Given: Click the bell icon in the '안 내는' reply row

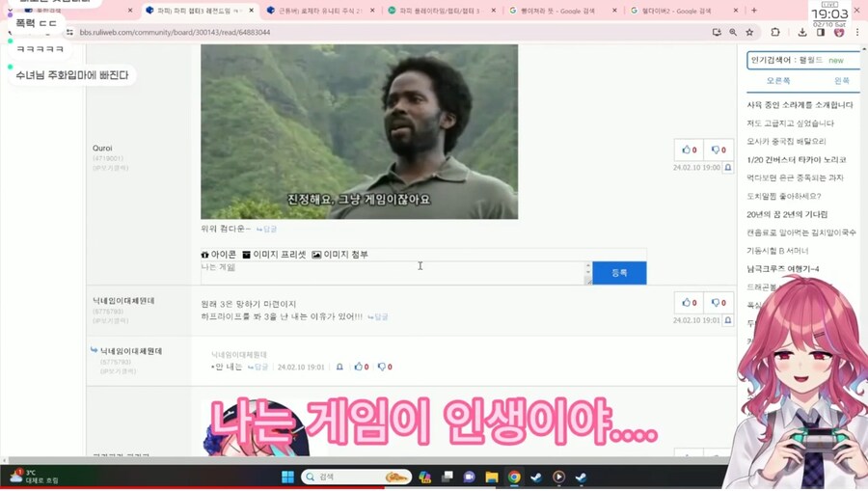Looking at the screenshot, I should click(x=339, y=367).
